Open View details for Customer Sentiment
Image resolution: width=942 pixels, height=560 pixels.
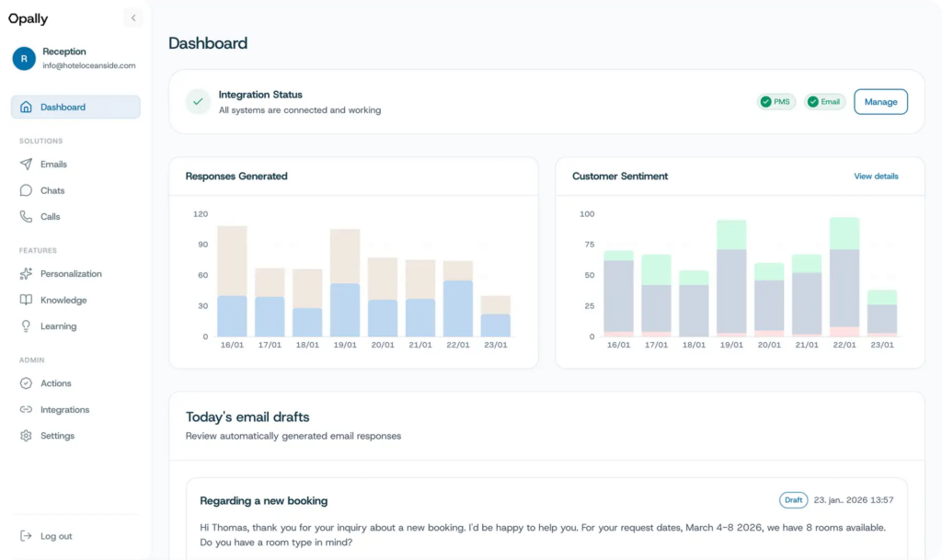click(876, 177)
